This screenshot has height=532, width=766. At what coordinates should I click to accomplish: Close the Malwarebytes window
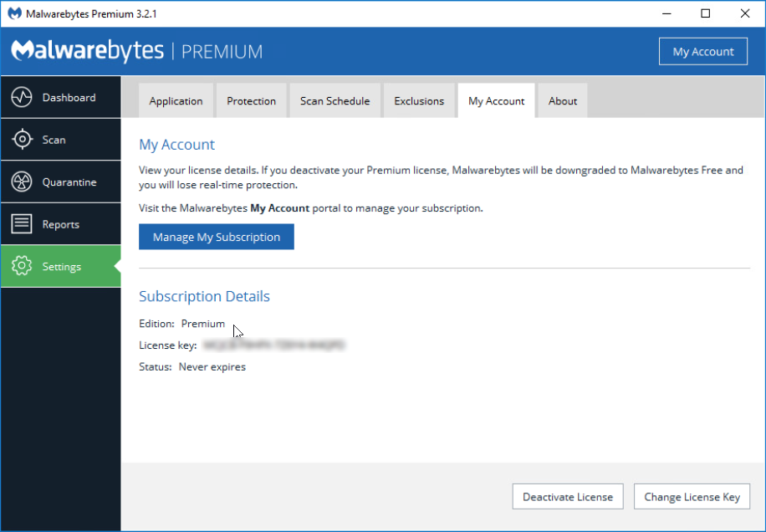(x=744, y=13)
